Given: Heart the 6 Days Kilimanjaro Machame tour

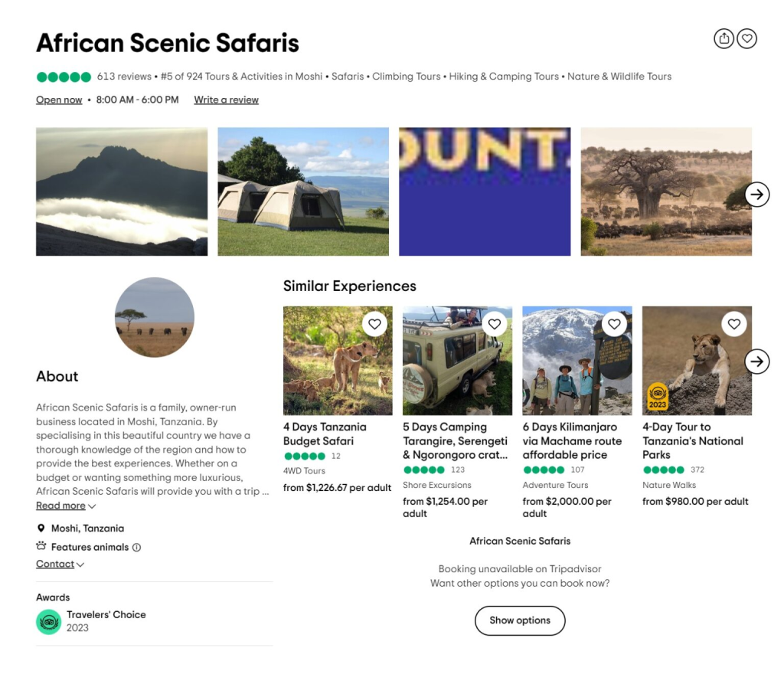Looking at the screenshot, I should click(x=614, y=324).
